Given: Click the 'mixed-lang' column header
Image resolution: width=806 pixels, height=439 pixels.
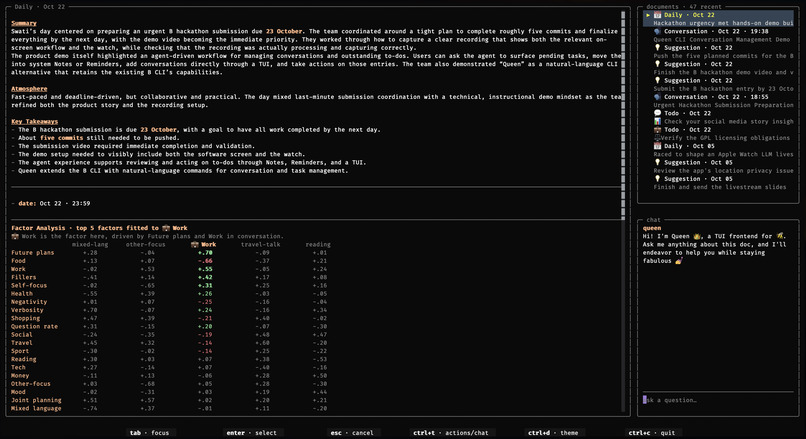Looking at the screenshot, I should tap(90, 245).
